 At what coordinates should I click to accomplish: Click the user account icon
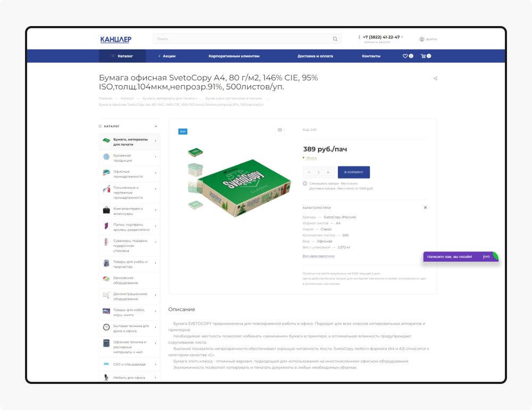pos(422,39)
